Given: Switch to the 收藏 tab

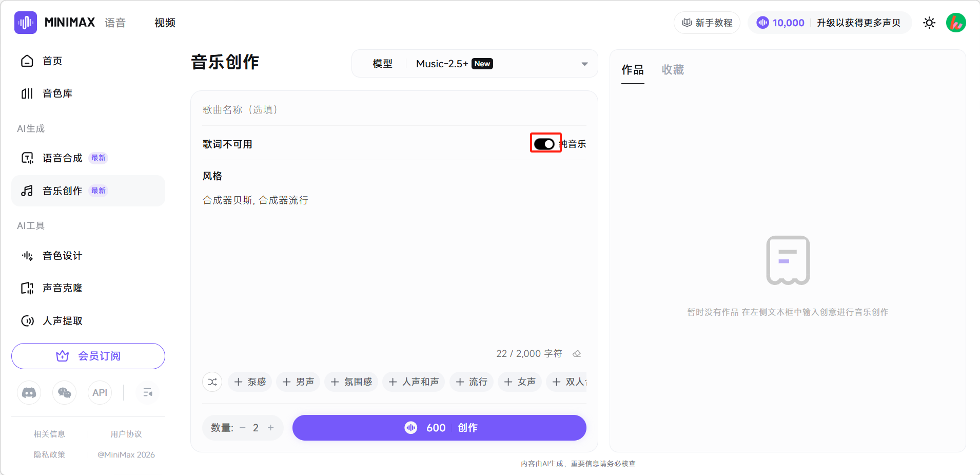Looking at the screenshot, I should [673, 70].
